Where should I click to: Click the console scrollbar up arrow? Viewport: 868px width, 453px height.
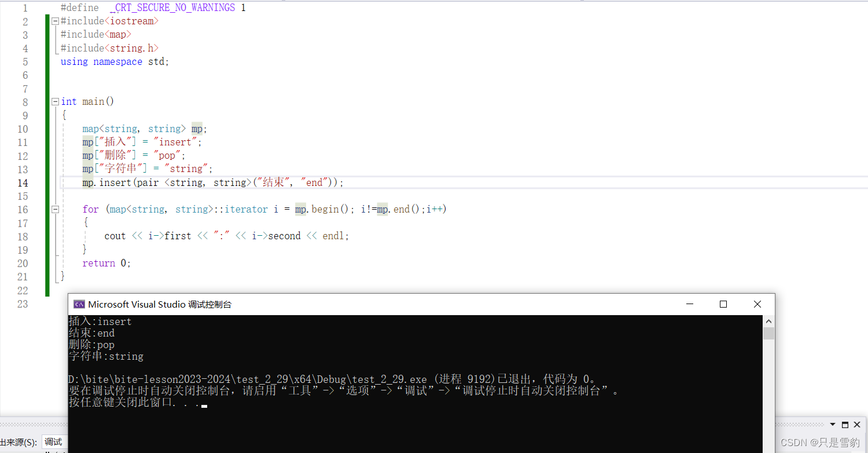pyautogui.click(x=768, y=322)
